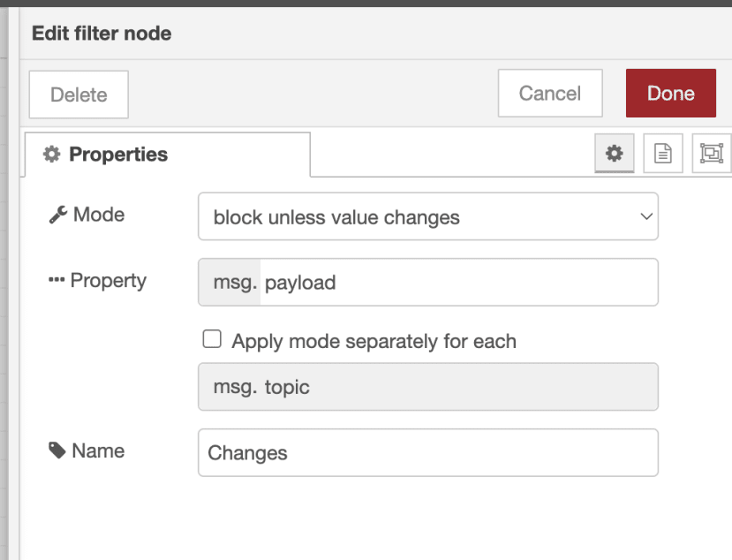The image size is (732, 560).
Task: Click the gear icon in Properties tab
Action: (52, 155)
